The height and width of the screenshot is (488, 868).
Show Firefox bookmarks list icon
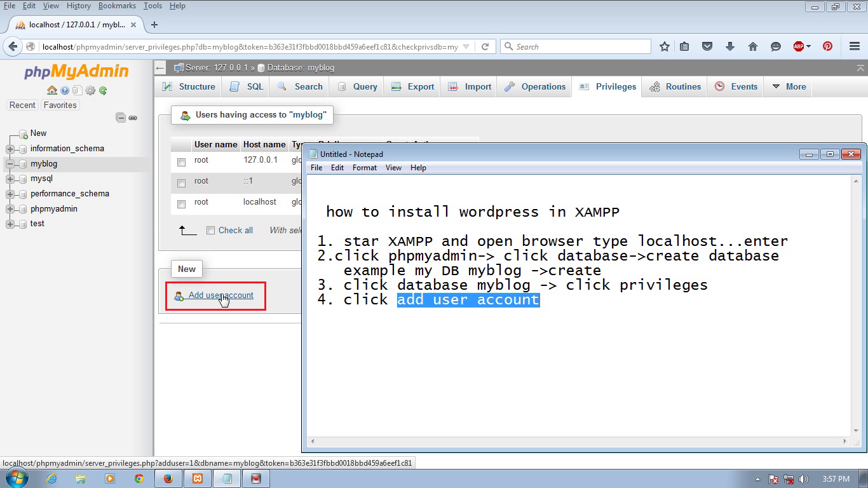684,46
